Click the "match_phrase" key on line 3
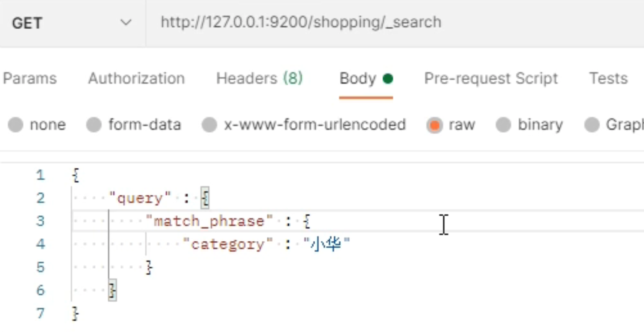This screenshot has width=644, height=333. [x=209, y=222]
